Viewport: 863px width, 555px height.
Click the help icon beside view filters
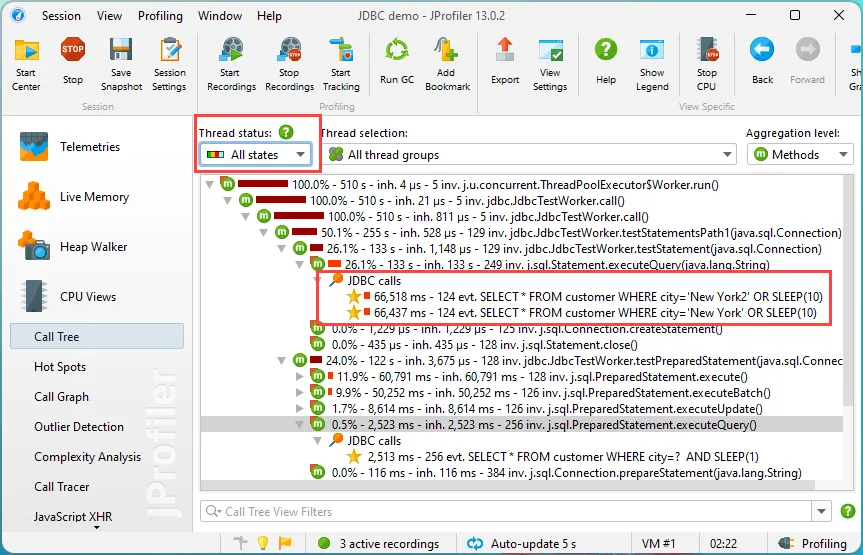click(848, 511)
